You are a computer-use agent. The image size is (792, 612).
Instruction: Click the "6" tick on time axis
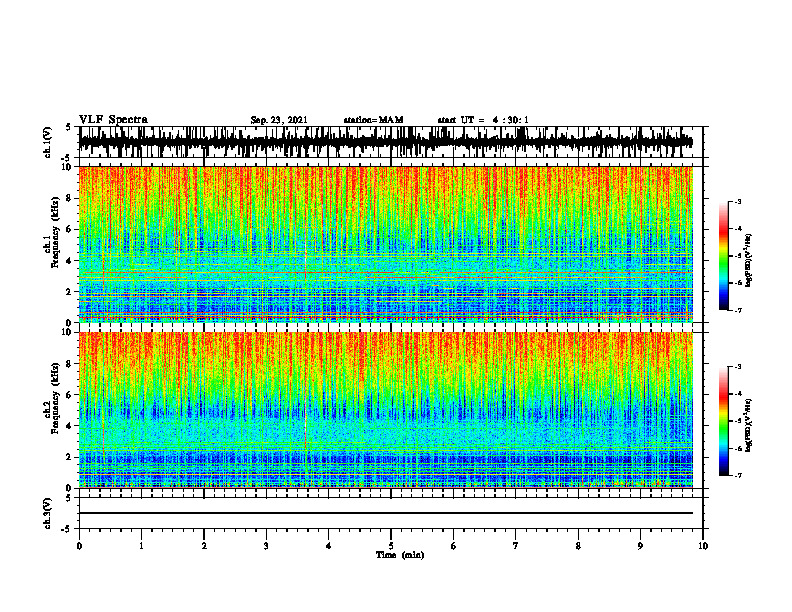(x=454, y=546)
